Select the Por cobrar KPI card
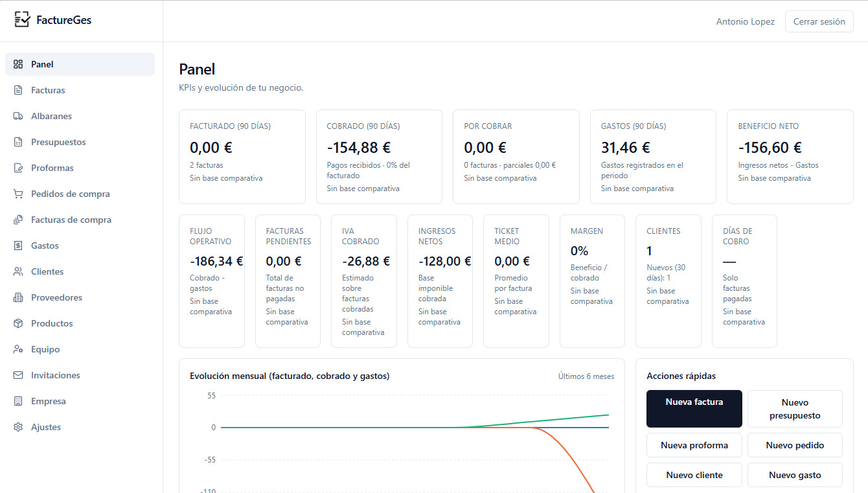This screenshot has width=868, height=493. click(x=516, y=157)
